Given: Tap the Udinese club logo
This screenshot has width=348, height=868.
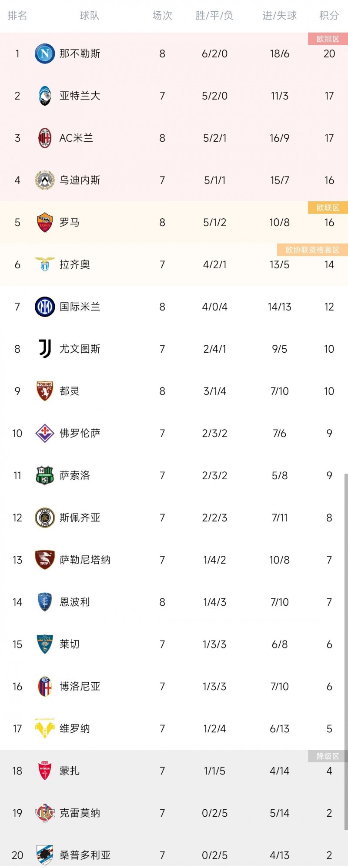Looking at the screenshot, I should pyautogui.click(x=45, y=180).
